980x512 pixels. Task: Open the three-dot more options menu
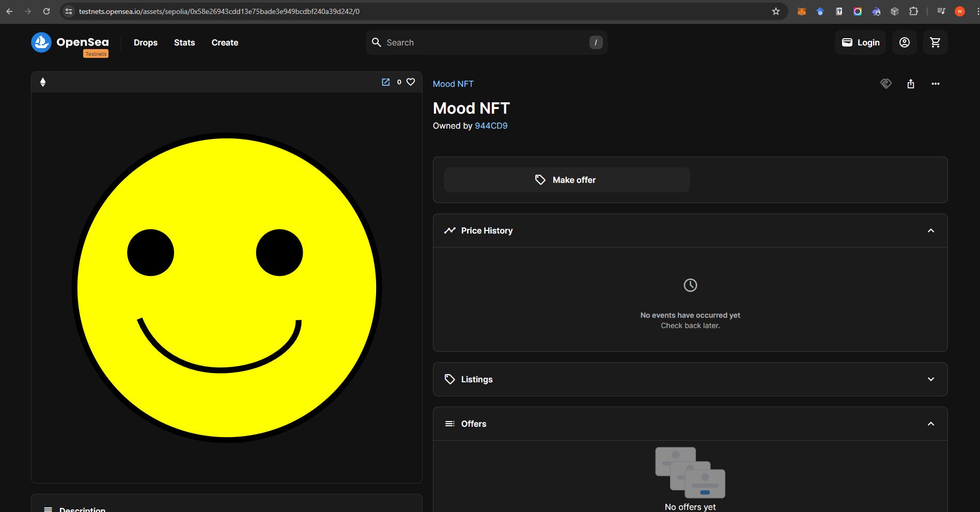coord(935,84)
